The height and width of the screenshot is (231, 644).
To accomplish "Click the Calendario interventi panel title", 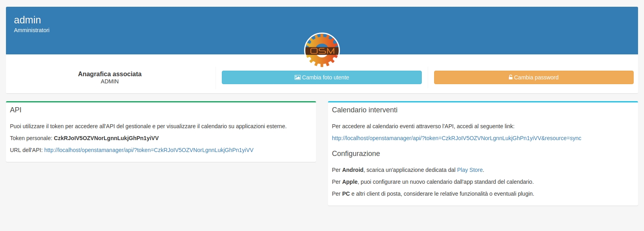I will tap(365, 110).
